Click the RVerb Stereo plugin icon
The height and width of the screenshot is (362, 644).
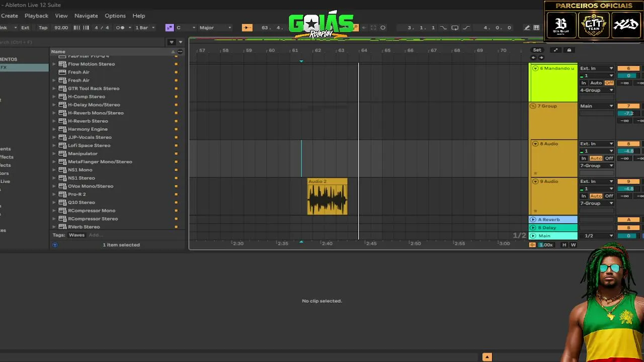tap(62, 227)
